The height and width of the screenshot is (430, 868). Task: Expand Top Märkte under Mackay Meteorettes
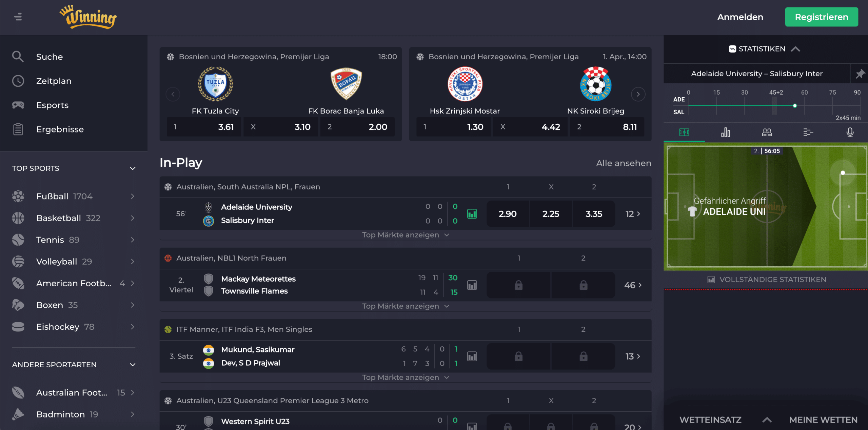tap(406, 306)
